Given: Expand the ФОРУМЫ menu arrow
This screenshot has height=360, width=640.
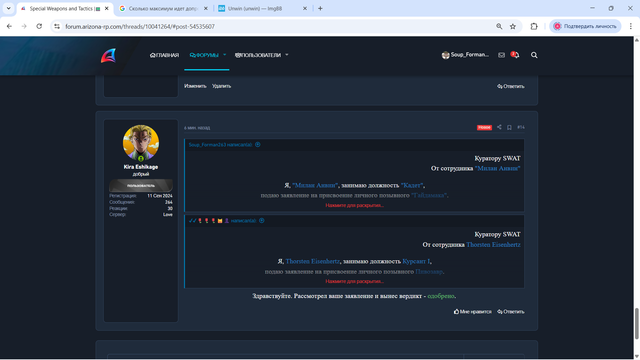Looking at the screenshot, I should tap(224, 55).
